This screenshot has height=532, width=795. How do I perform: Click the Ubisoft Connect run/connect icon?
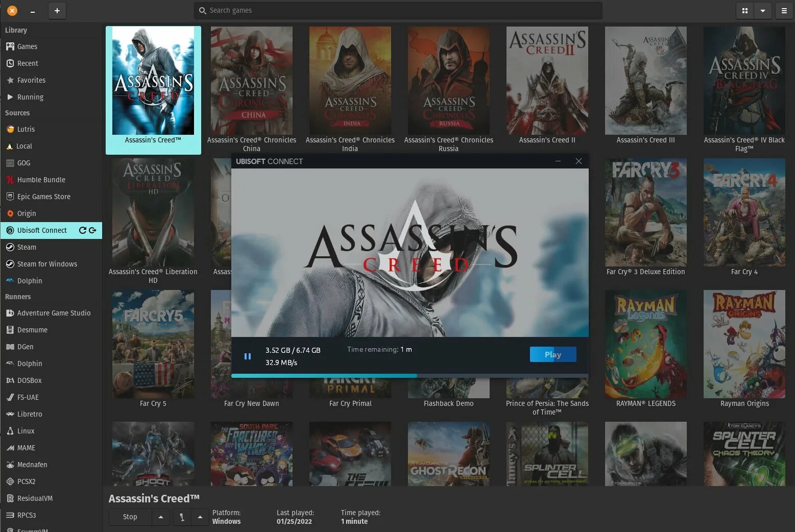(x=92, y=230)
